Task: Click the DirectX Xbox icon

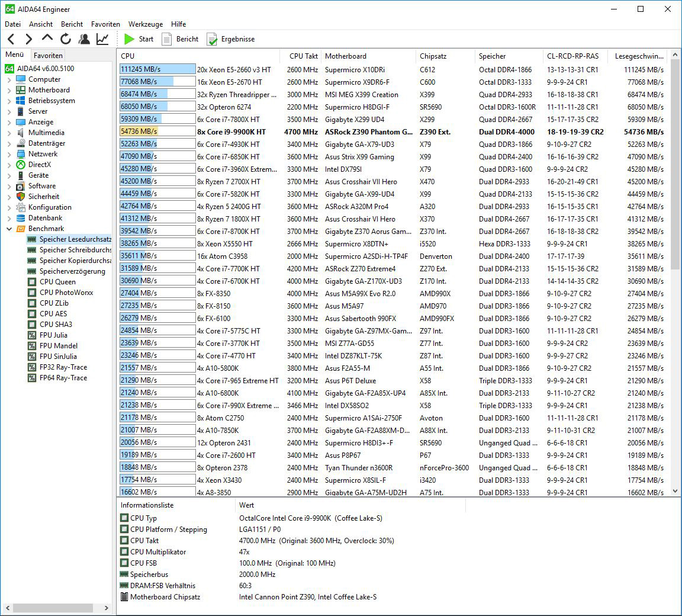Action: (x=21, y=165)
